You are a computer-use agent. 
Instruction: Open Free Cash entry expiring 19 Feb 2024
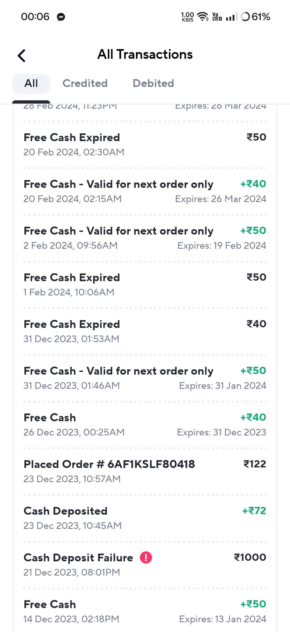(145, 238)
